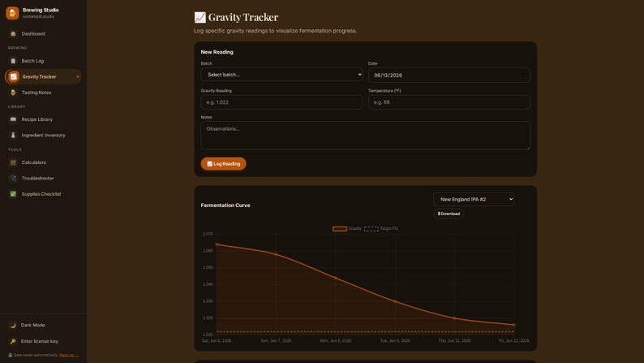Screen dimensions: 644x363
Task: Download the fermentation curve chart
Action: (x=449, y=214)
